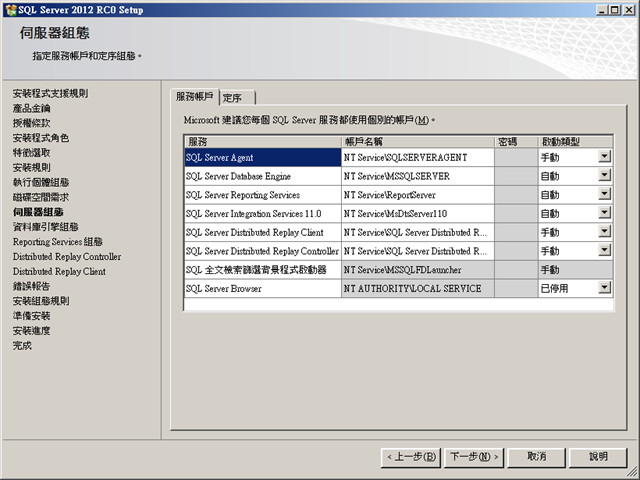Image resolution: width=640 pixels, height=480 pixels.
Task: Click the 說明 help button
Action: pyautogui.click(x=598, y=457)
